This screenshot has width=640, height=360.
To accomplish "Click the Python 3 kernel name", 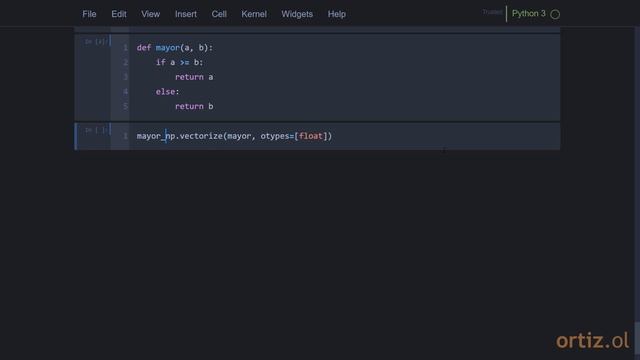I will click(x=529, y=13).
